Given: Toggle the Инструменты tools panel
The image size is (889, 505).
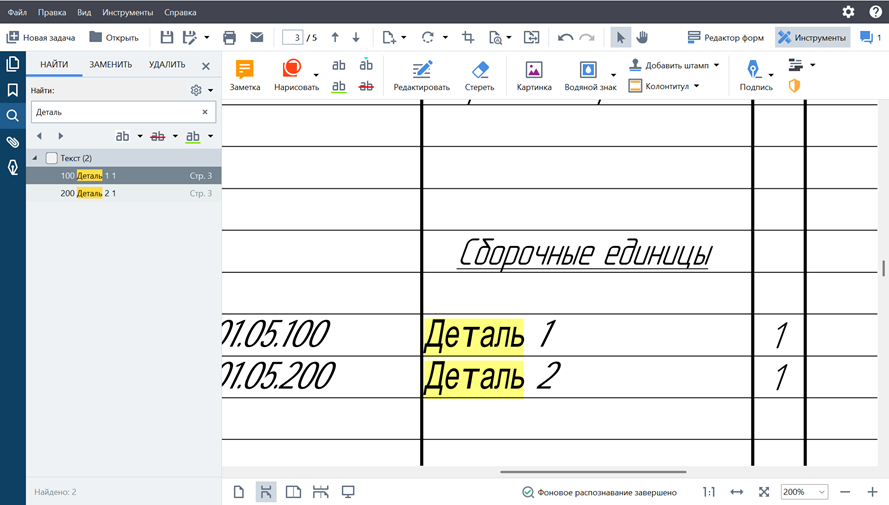Looking at the screenshot, I should coord(812,37).
